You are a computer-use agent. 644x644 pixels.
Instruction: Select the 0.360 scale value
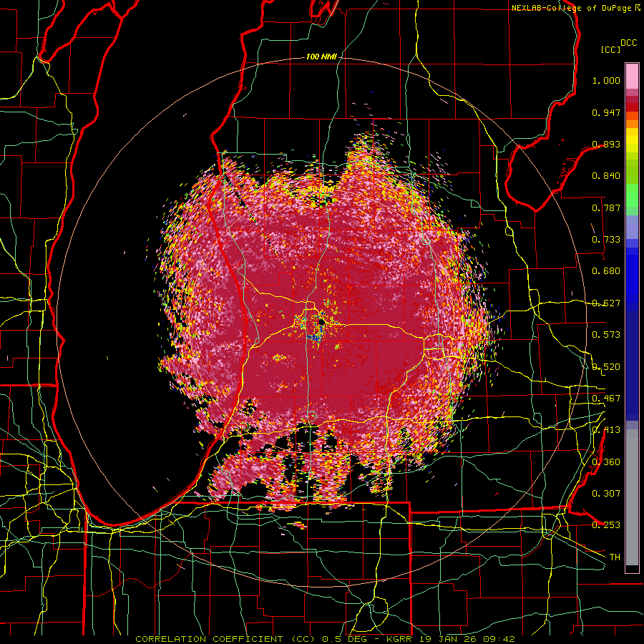(x=606, y=462)
